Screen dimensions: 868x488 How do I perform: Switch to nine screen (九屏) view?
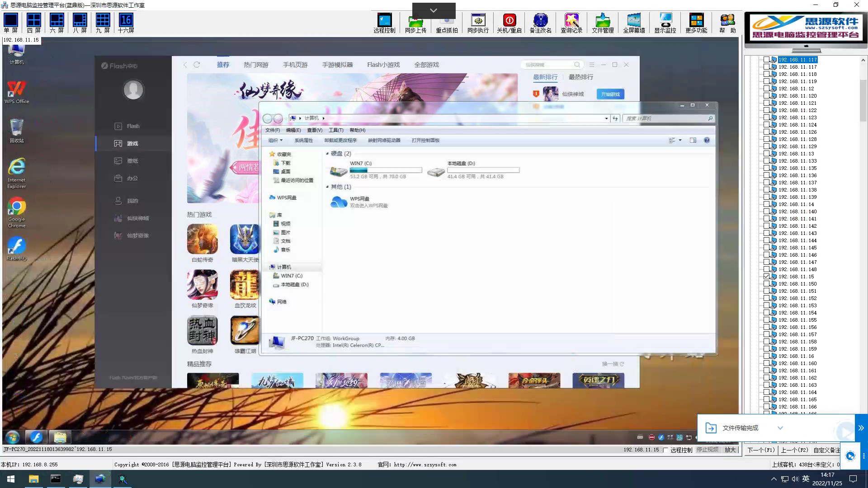tap(103, 23)
